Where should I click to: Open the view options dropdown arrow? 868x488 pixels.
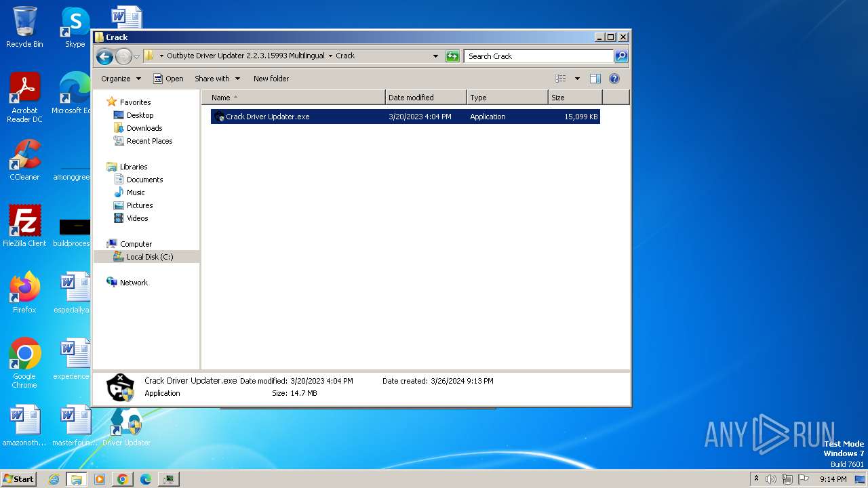pyautogui.click(x=577, y=79)
